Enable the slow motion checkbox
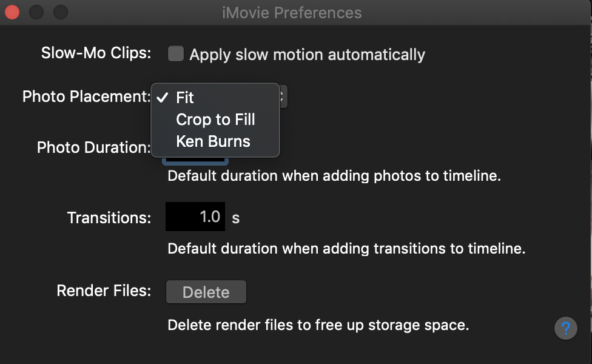The width and height of the screenshot is (592, 364). click(x=176, y=55)
